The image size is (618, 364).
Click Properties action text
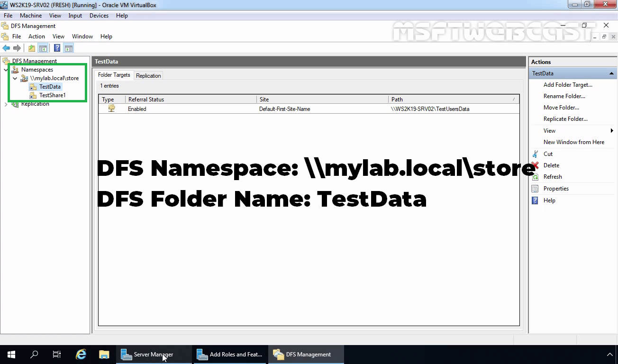[556, 189]
